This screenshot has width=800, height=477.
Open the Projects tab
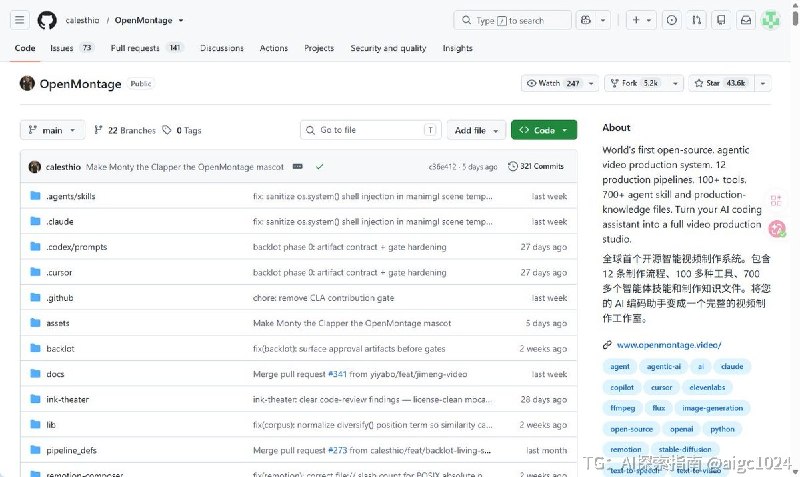319,48
